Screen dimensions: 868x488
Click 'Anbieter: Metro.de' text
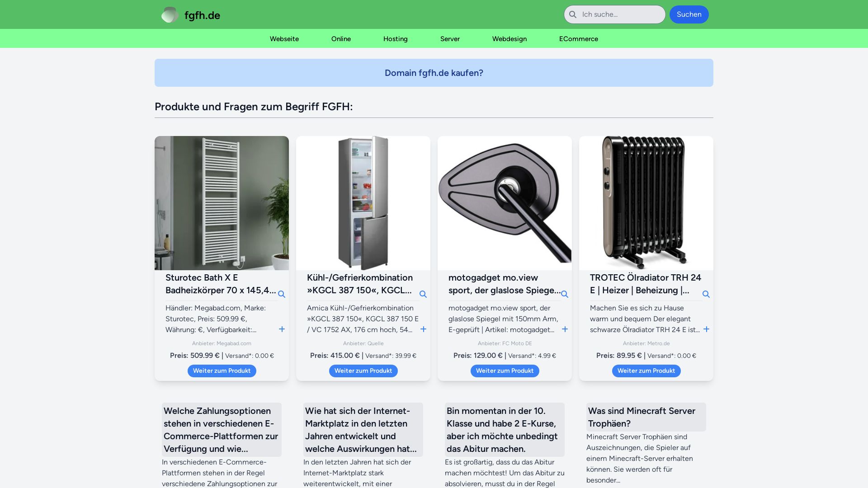point(646,343)
